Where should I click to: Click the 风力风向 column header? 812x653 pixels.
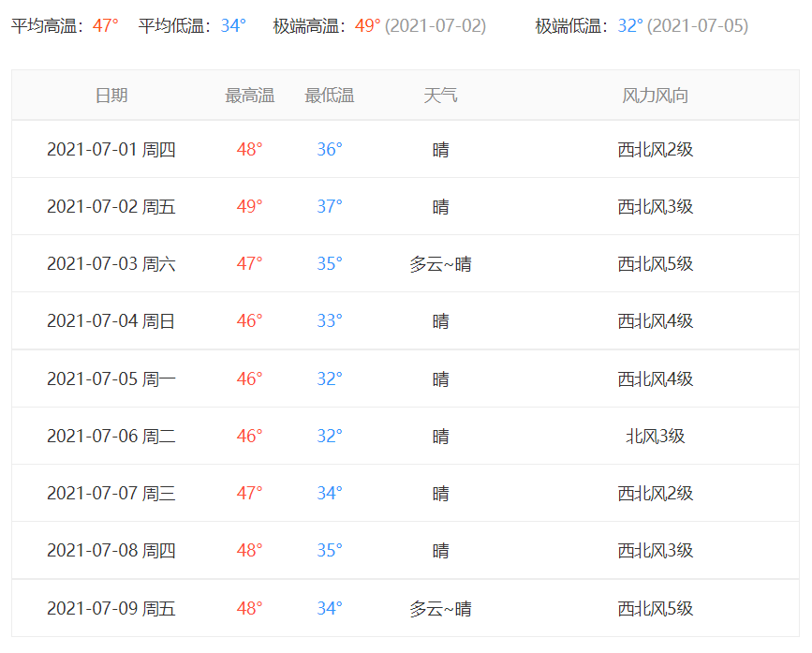[655, 96]
